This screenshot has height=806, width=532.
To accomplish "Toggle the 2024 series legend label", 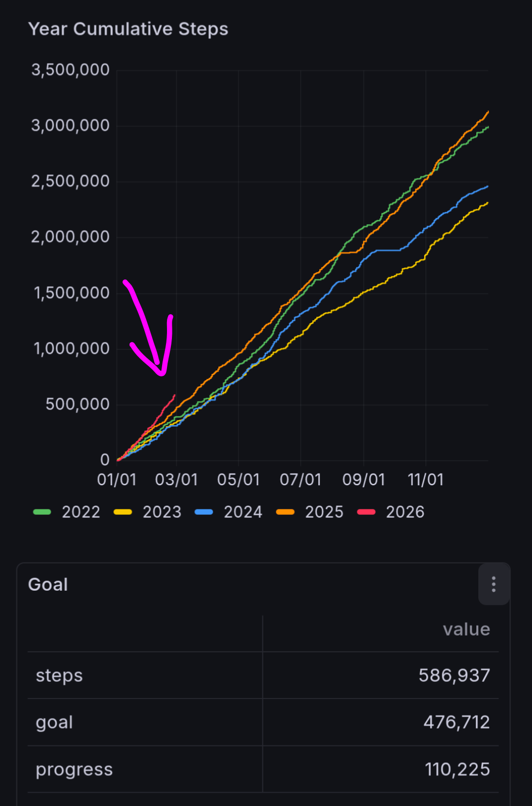I will click(x=243, y=512).
